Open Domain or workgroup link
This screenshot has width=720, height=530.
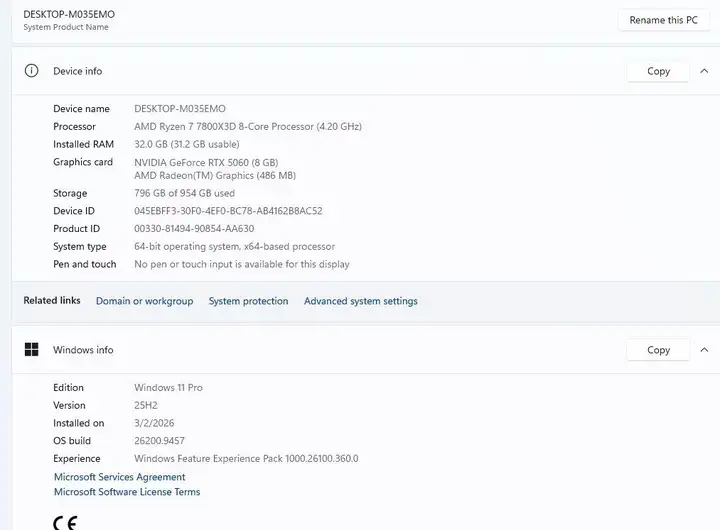coord(144,301)
